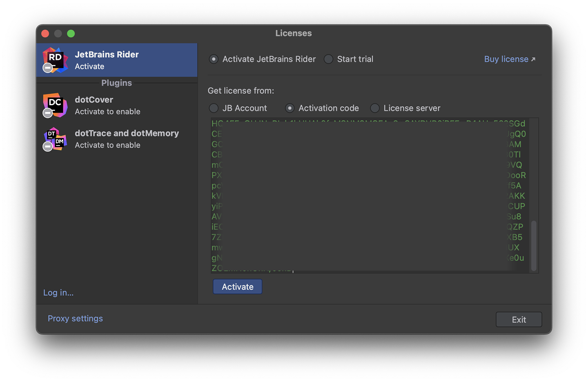The width and height of the screenshot is (588, 382).
Task: Click the activation code scrollbar thumb
Action: tap(534, 246)
